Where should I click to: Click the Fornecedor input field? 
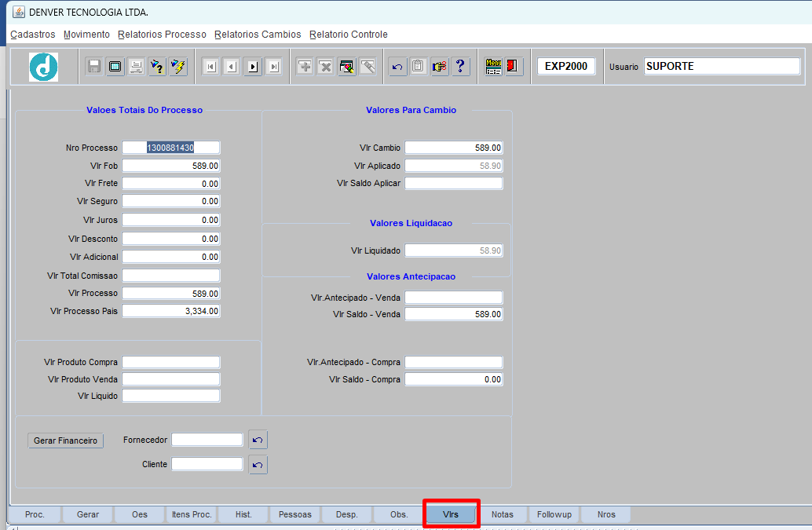(207, 440)
